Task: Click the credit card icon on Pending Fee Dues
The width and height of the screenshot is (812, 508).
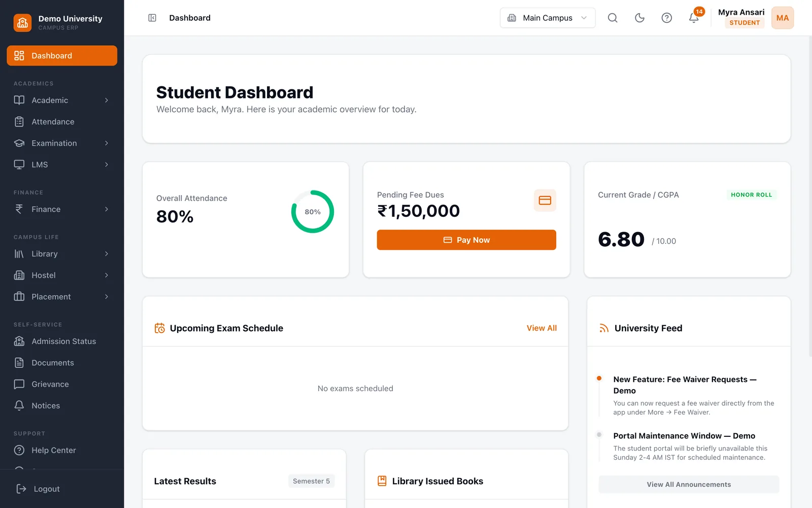Action: [545, 200]
